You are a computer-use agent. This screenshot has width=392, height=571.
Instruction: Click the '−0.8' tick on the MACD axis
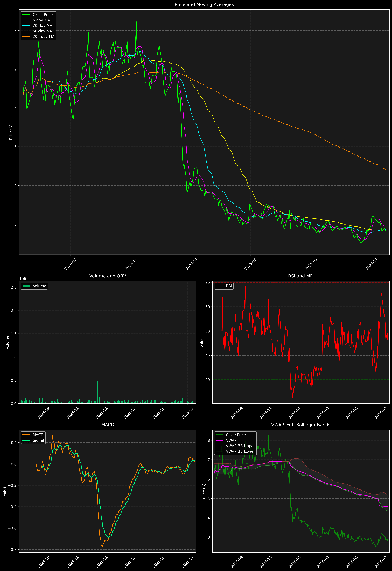[x=12, y=550]
